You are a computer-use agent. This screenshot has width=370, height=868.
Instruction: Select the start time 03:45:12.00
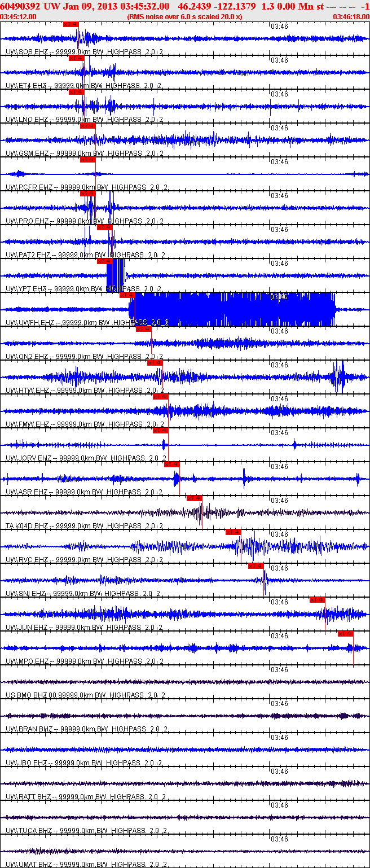coord(19,17)
